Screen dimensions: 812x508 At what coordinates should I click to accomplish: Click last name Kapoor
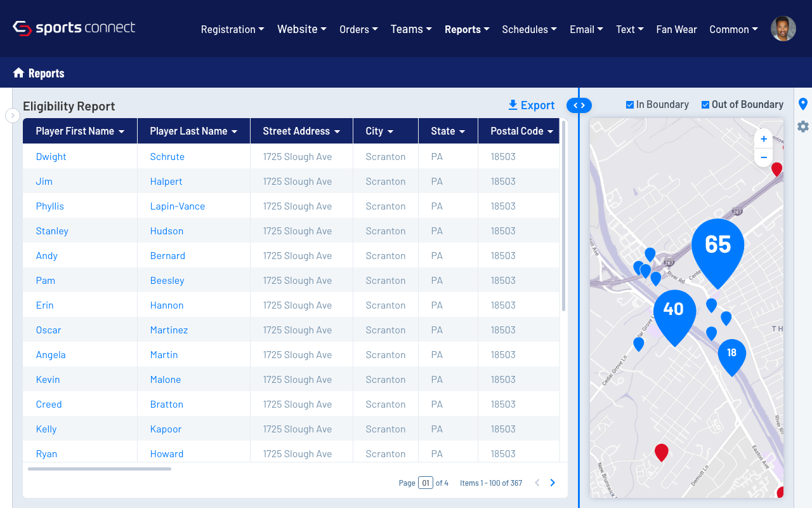click(x=166, y=429)
